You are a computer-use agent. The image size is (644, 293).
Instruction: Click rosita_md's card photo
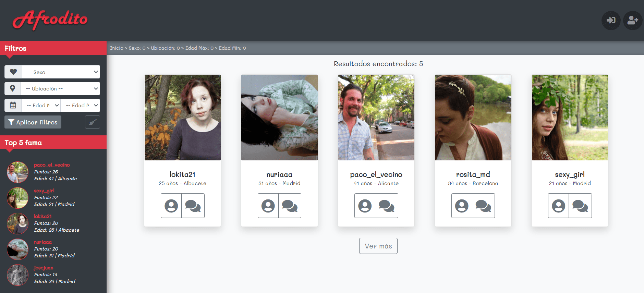click(473, 118)
